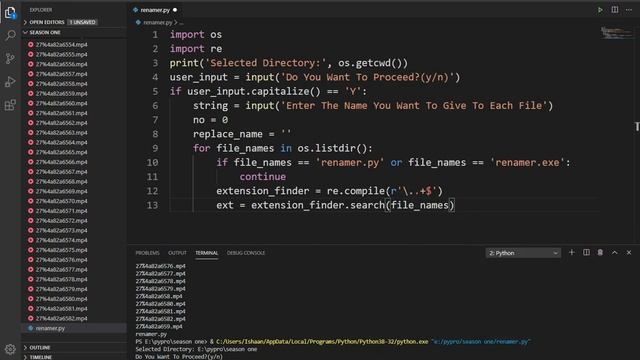This screenshot has height=360, width=640.
Task: Split the terminal pane
Action: pos(586,253)
